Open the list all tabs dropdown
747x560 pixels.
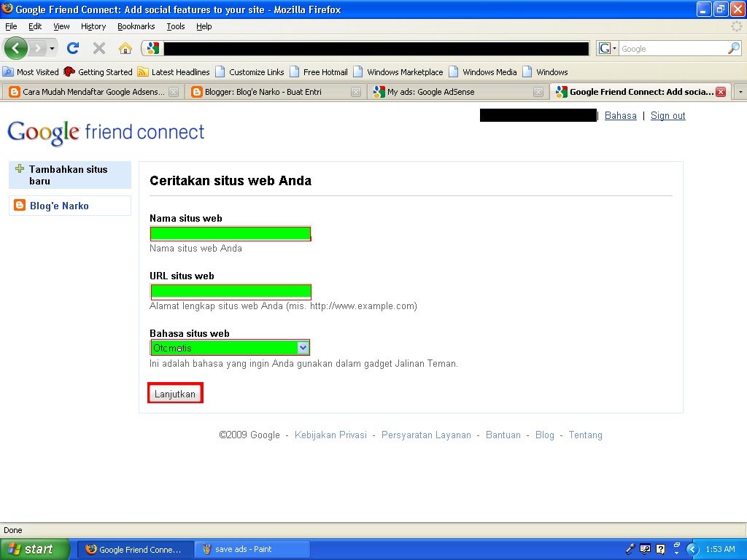point(740,92)
